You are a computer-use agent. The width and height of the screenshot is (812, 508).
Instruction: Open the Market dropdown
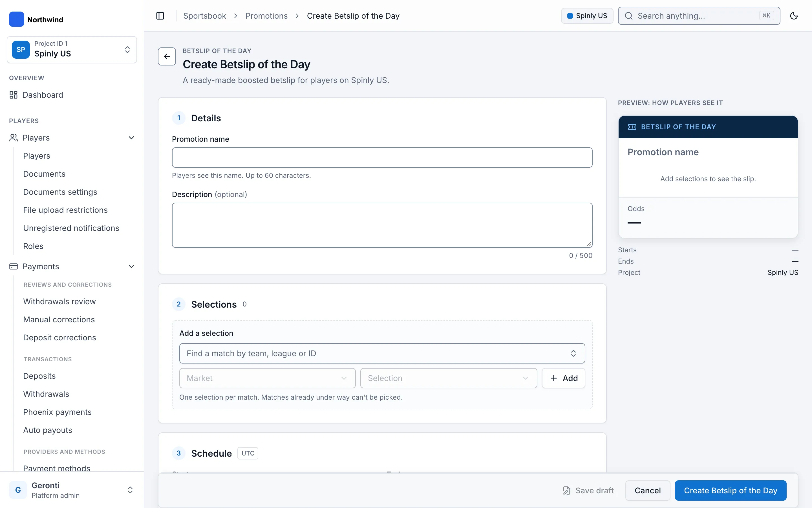(x=267, y=378)
